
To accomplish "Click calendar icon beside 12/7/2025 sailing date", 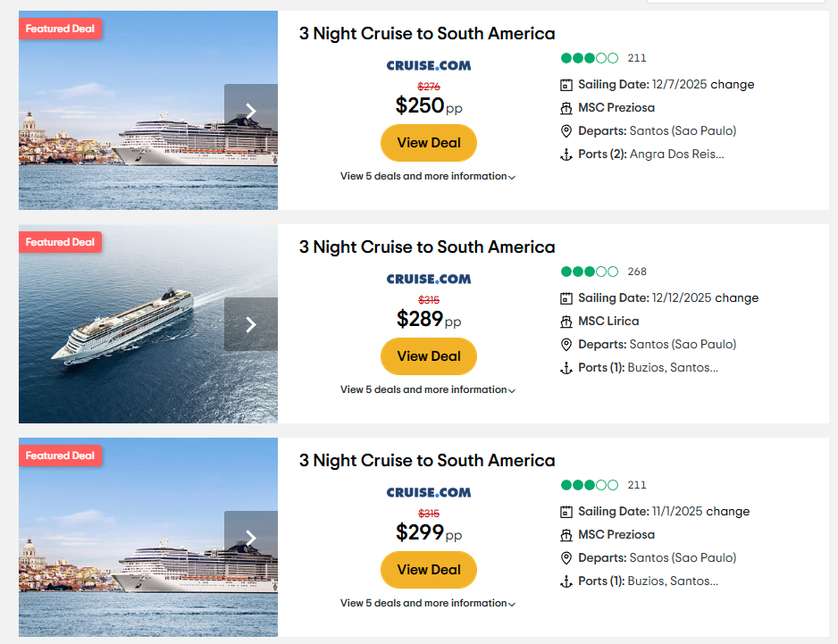I will (x=566, y=85).
